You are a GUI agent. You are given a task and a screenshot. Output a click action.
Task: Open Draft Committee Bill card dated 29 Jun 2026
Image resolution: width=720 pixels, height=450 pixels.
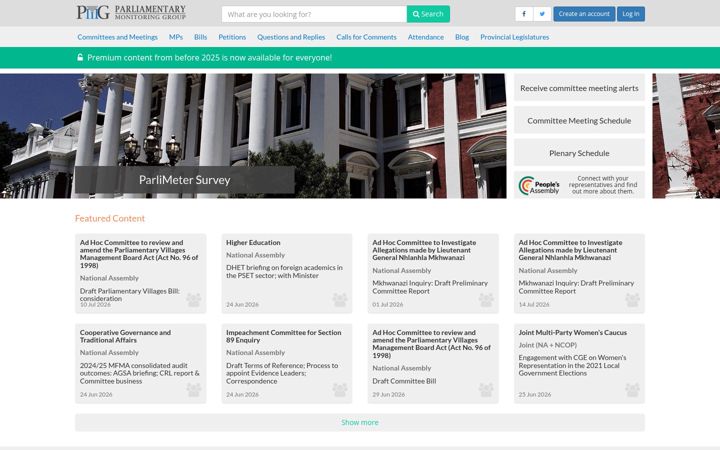[433, 364]
